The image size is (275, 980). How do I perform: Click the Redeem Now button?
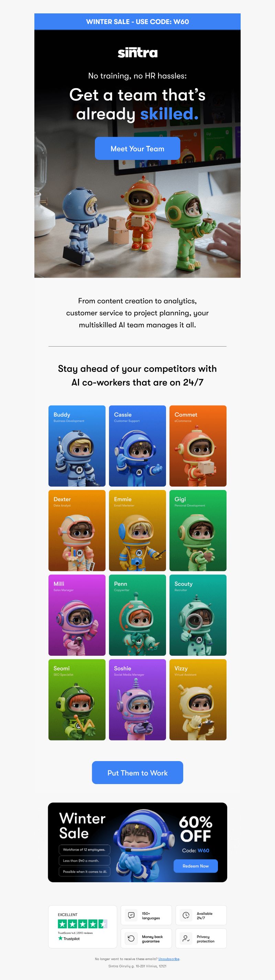[196, 866]
